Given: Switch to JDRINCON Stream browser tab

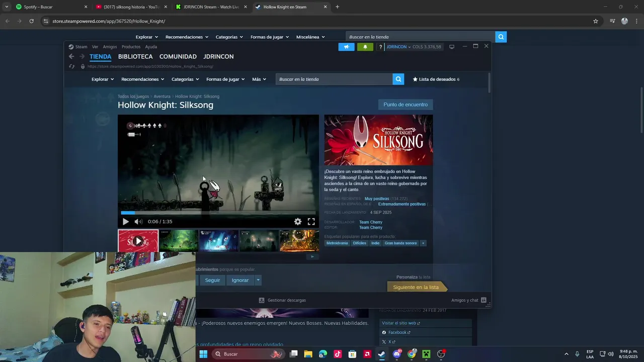Looking at the screenshot, I should tap(210, 7).
